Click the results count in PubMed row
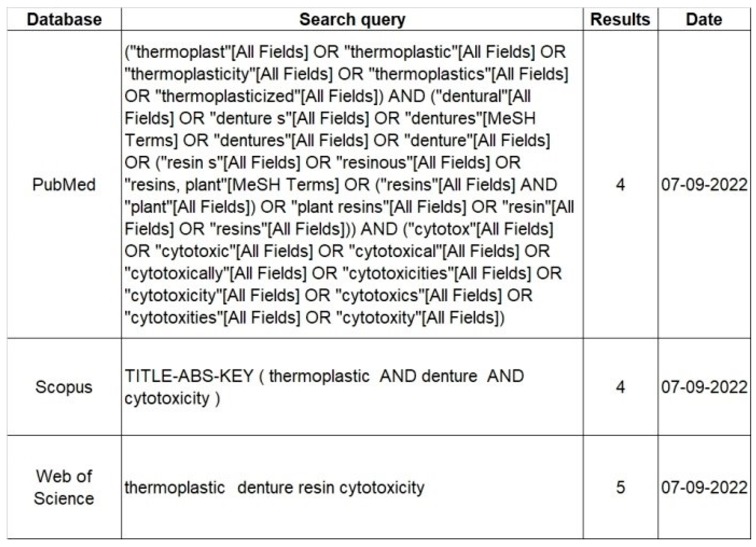 (x=620, y=184)
